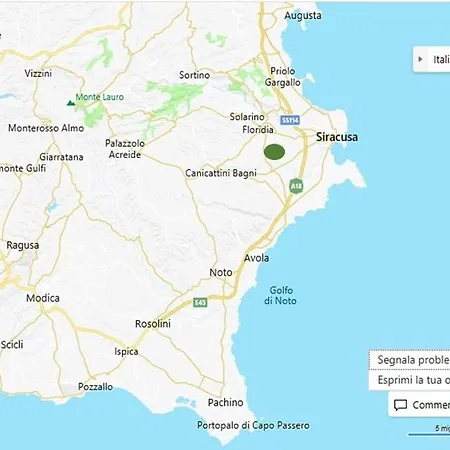Click the E45 route shield icon
Viewport: 450px width, 450px height.
[200, 302]
